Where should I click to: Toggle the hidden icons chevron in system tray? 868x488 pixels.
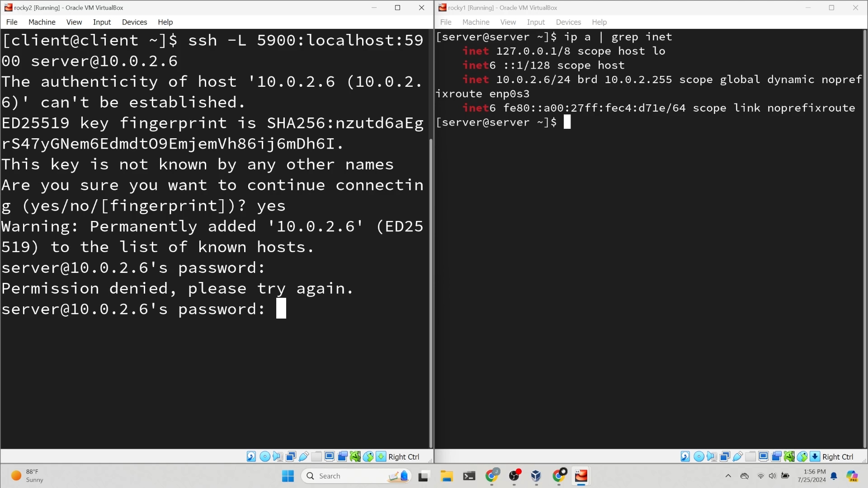click(728, 475)
